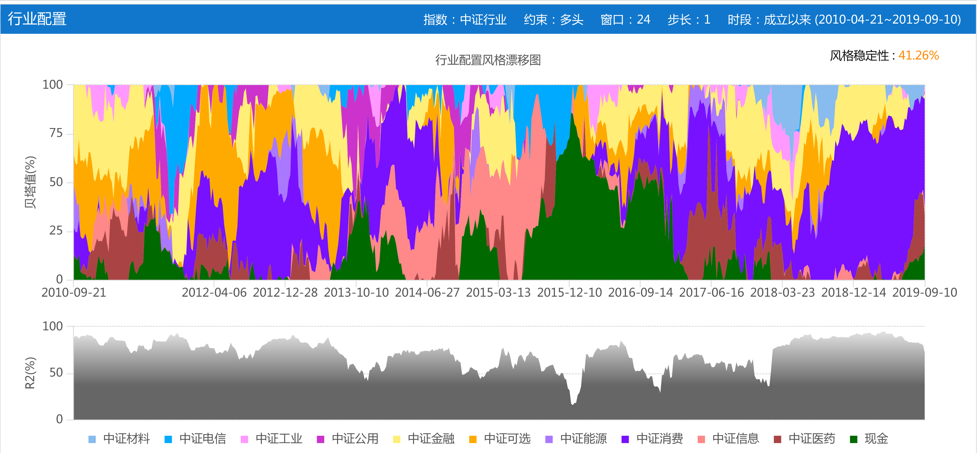Click the 2018-03-23 axis date label
980x453 pixels.
tap(783, 292)
